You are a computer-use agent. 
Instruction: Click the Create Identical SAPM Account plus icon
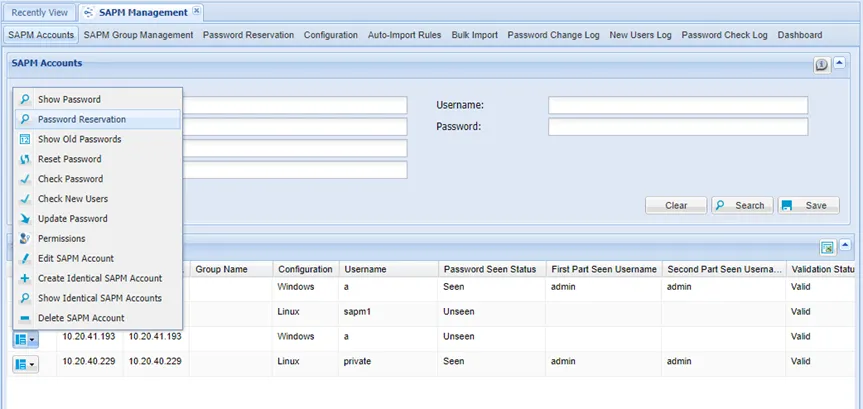tap(25, 278)
